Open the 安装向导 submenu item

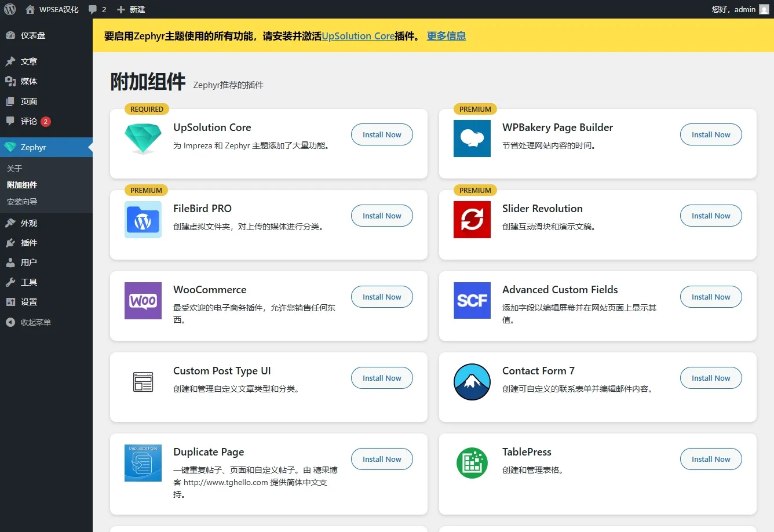(22, 202)
